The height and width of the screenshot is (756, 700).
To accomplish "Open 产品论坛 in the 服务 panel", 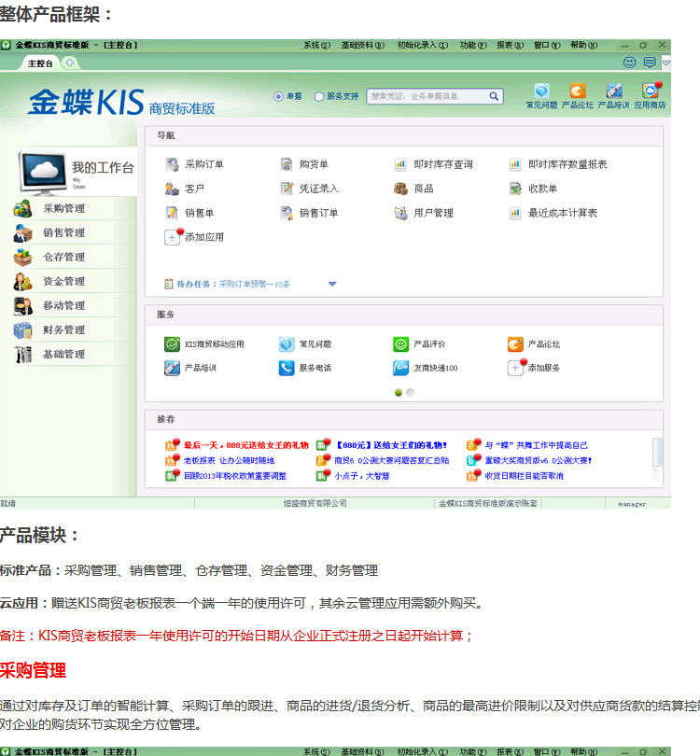I will point(515,344).
